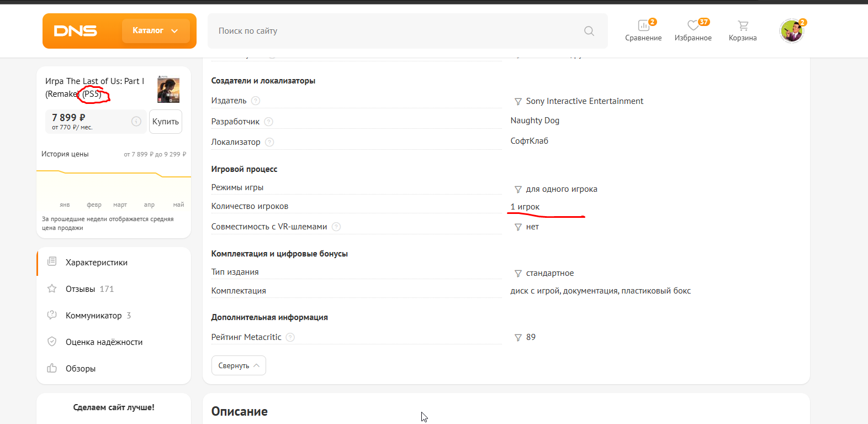Select Характеристики sidebar tab
The image size is (868, 424).
point(114,263)
